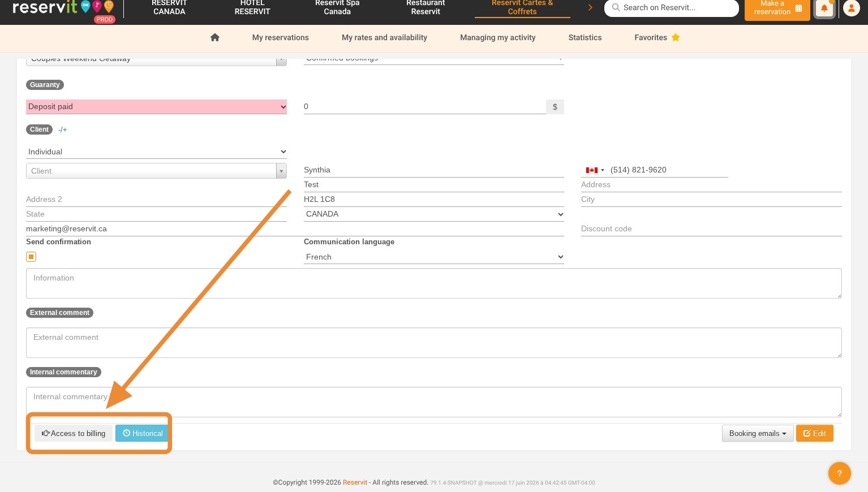This screenshot has height=492, width=868.
Task: Open the Statistics menu
Action: (x=585, y=37)
